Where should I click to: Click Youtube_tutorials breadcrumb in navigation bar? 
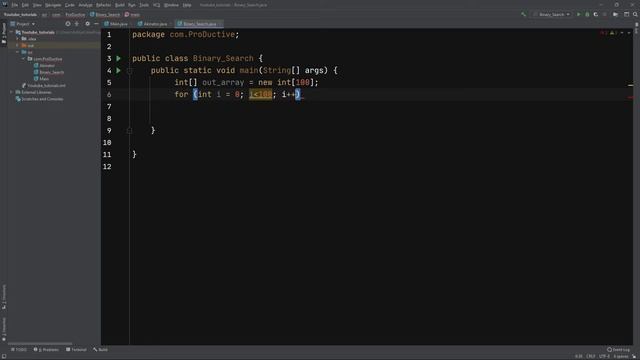20,14
